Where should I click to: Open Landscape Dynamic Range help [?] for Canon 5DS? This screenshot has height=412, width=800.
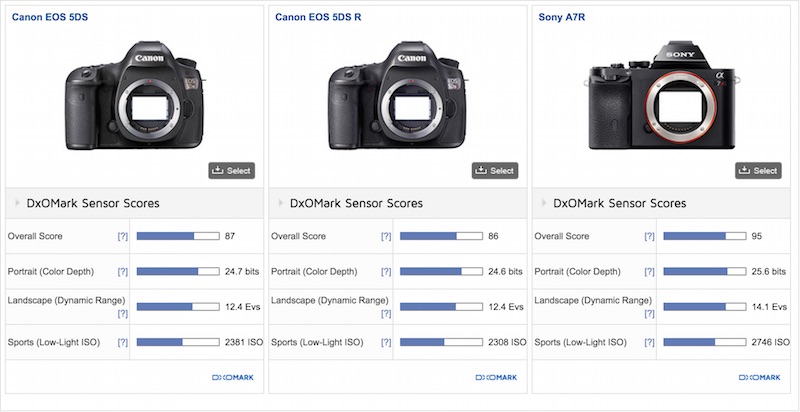[x=123, y=314]
